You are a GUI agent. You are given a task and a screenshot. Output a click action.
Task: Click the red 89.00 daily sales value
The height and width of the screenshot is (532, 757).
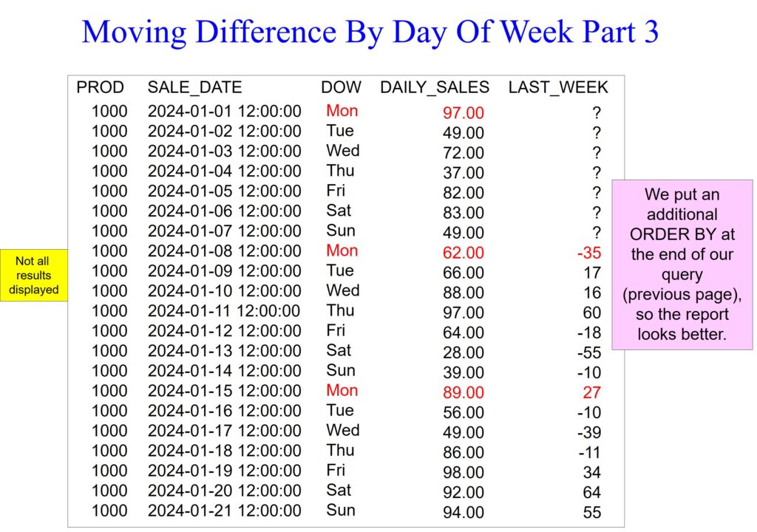coord(464,392)
